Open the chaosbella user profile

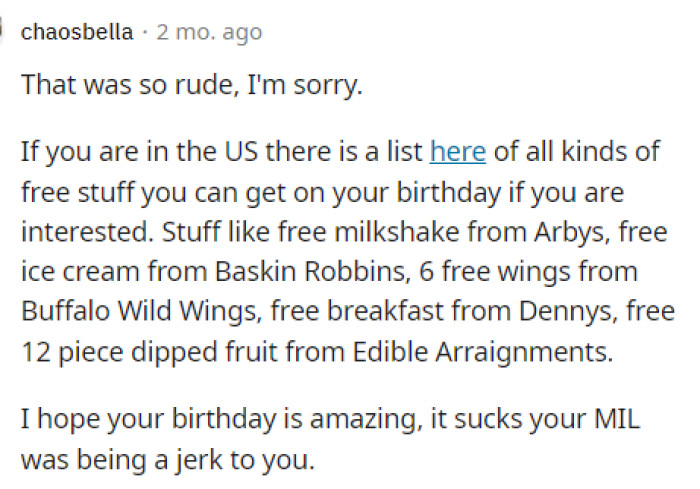click(x=77, y=32)
